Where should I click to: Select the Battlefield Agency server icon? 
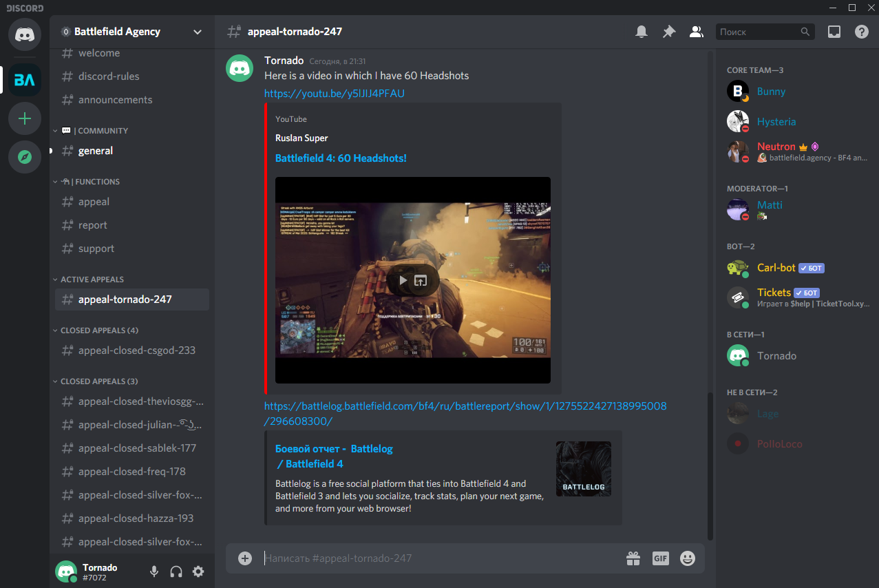coord(25,80)
